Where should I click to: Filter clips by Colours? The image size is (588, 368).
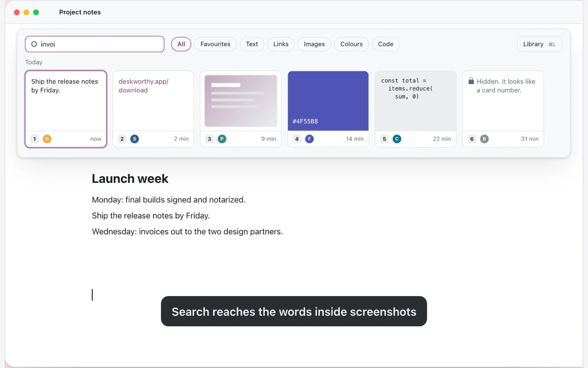pos(352,44)
